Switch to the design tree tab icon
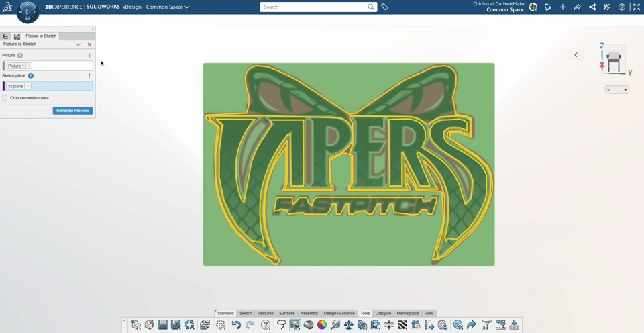The image size is (644, 333). [5, 36]
